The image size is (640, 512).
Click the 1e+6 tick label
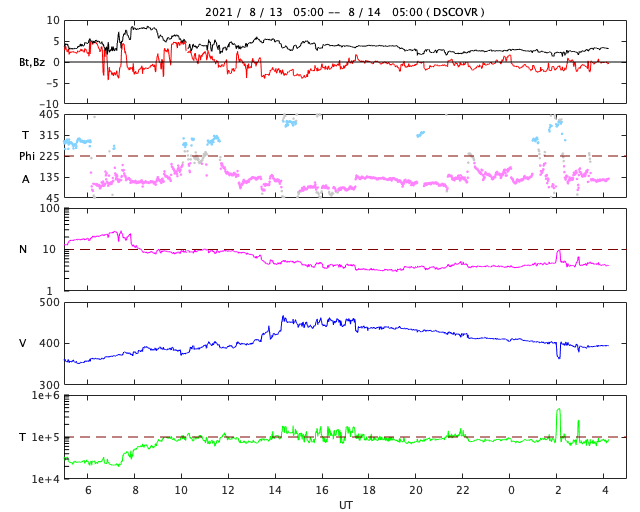(x=46, y=395)
